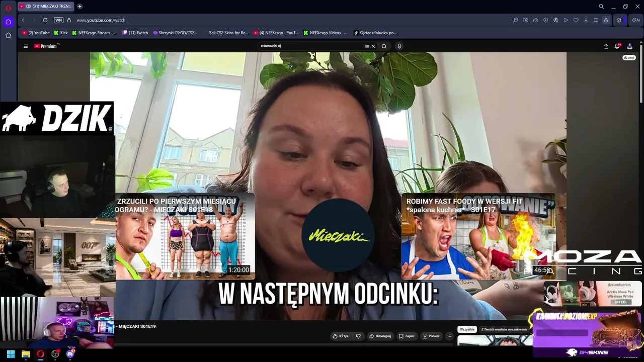Open a new browser tab
This screenshot has height=362, width=644.
click(79, 7)
